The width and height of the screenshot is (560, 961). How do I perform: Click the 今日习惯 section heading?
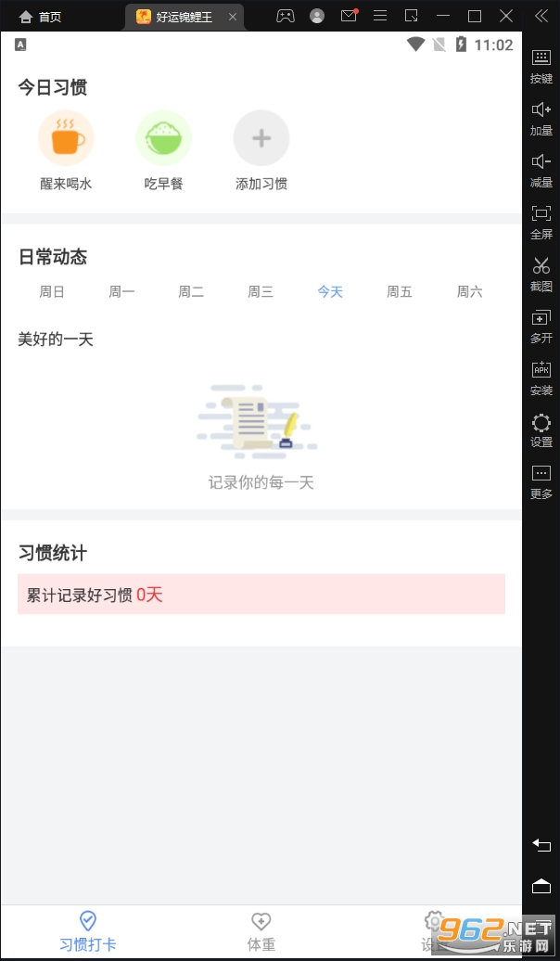pyautogui.click(x=53, y=87)
